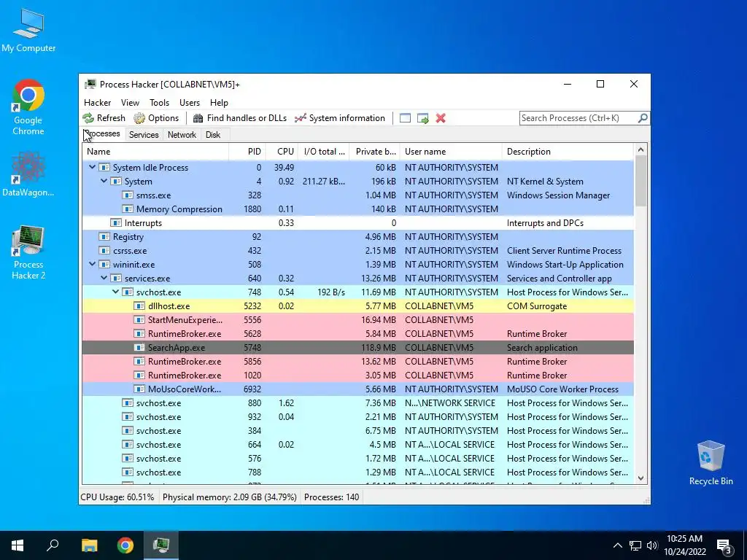Viewport: 747px width, 560px height.
Task: Click the taskbar clock 10:25 AM
Action: [x=684, y=539]
